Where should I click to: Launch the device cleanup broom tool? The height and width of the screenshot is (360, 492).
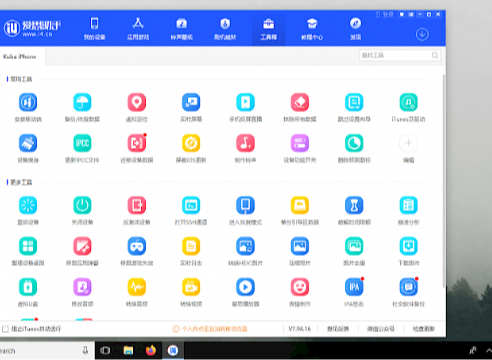[28, 143]
